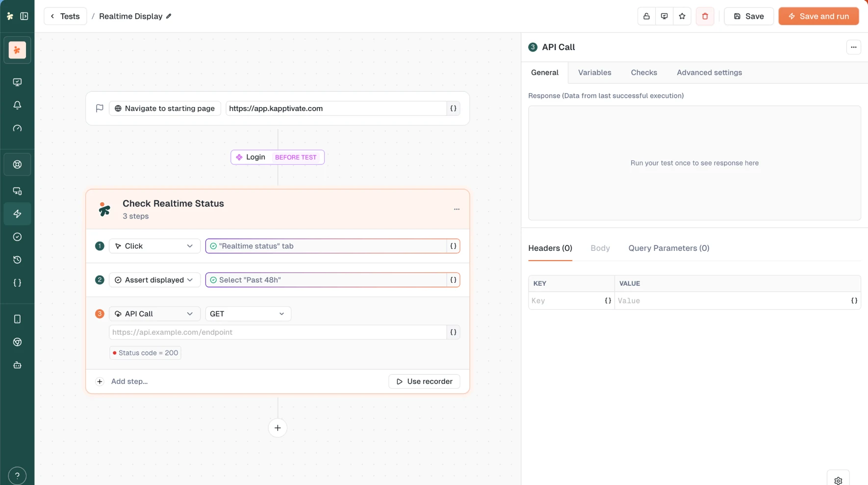Open the robot bot icon in sidebar
The height and width of the screenshot is (485, 868).
point(17,365)
